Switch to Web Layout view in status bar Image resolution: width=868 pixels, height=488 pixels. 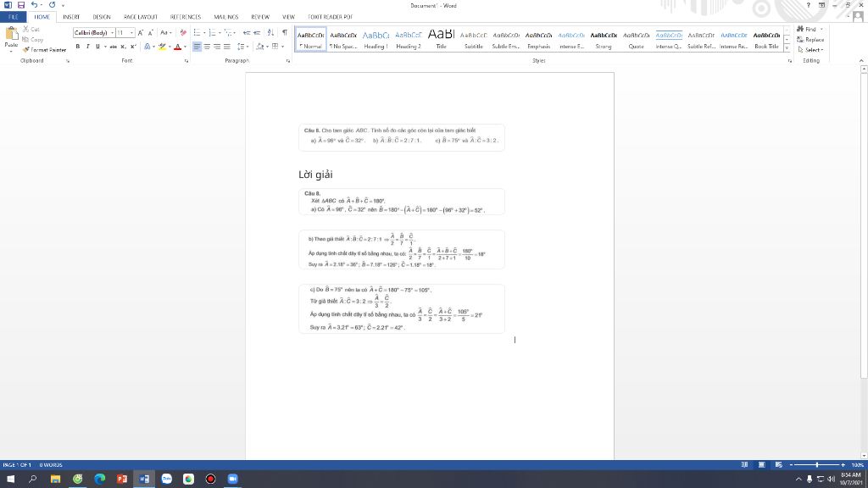point(779,465)
